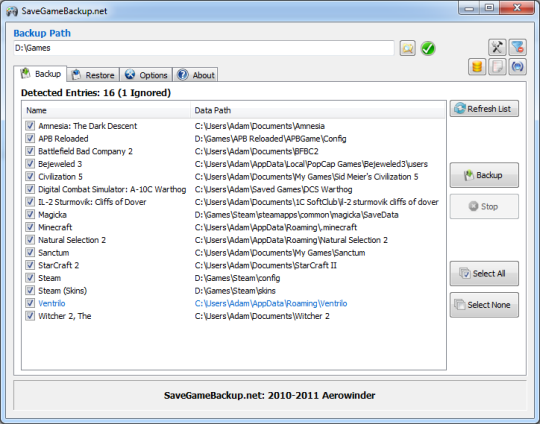Image resolution: width=540 pixels, height=424 pixels.
Task: Click the Backup Path input field
Action: 204,48
